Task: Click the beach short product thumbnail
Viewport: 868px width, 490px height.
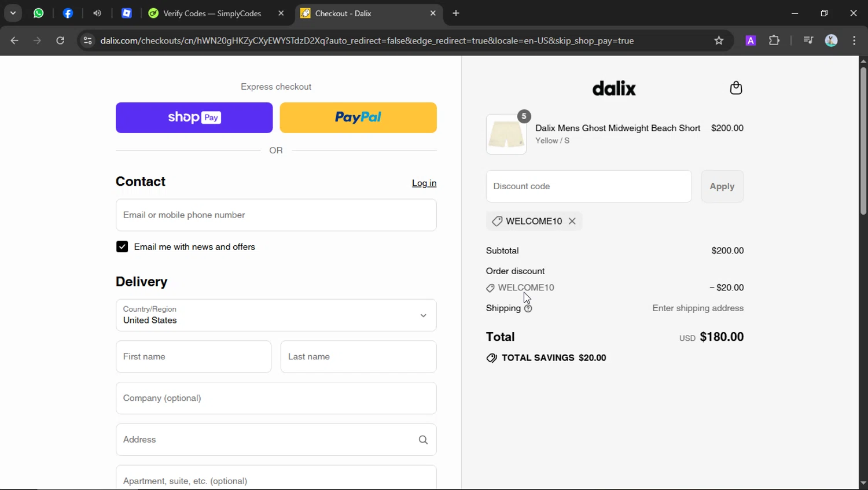Action: point(506,134)
